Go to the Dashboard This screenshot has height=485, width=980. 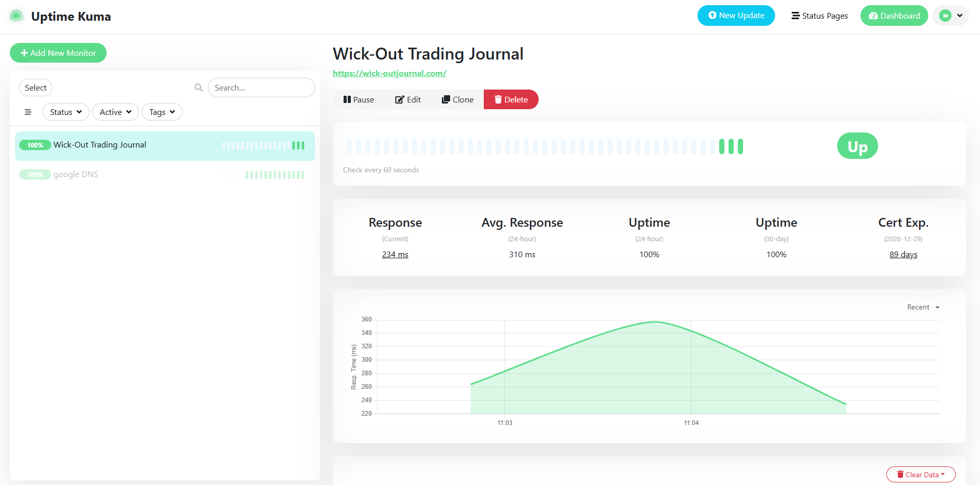point(894,16)
